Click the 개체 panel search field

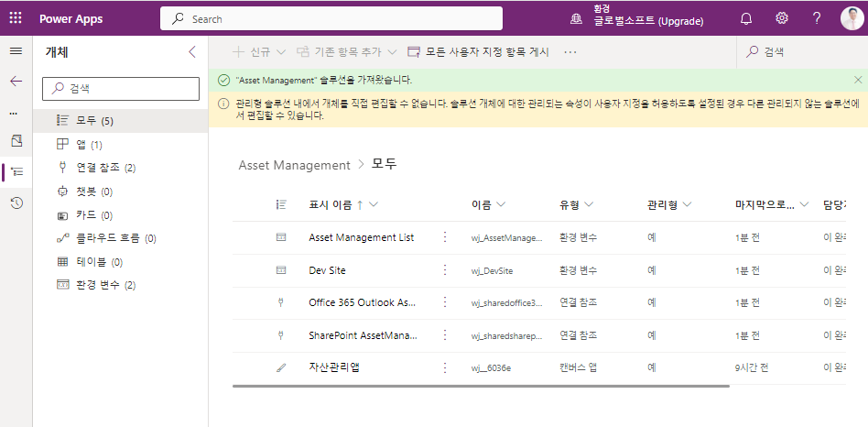click(121, 89)
